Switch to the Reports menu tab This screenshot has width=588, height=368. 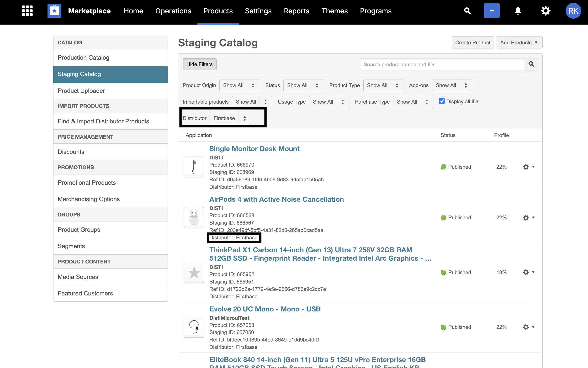pyautogui.click(x=296, y=11)
